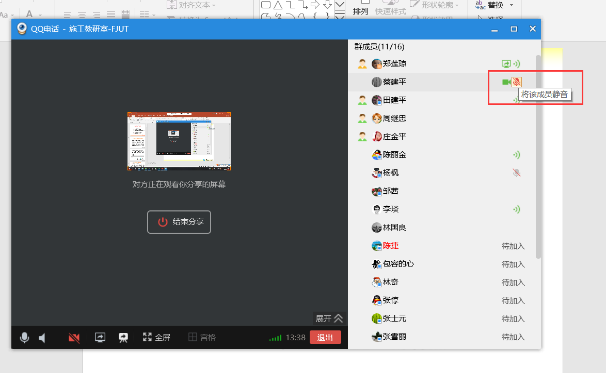Click the shared screen preview thumbnail
The image size is (606, 373).
click(179, 141)
